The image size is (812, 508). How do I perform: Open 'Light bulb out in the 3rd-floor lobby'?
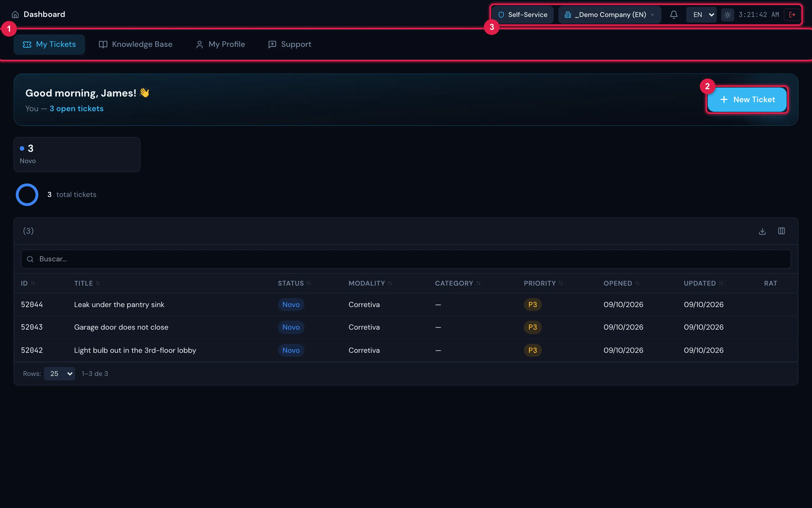click(x=135, y=350)
